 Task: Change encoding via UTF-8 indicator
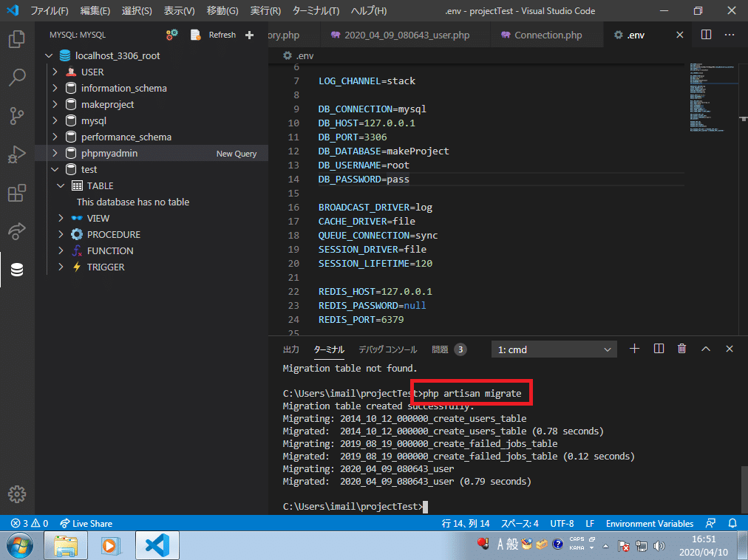pos(562,523)
